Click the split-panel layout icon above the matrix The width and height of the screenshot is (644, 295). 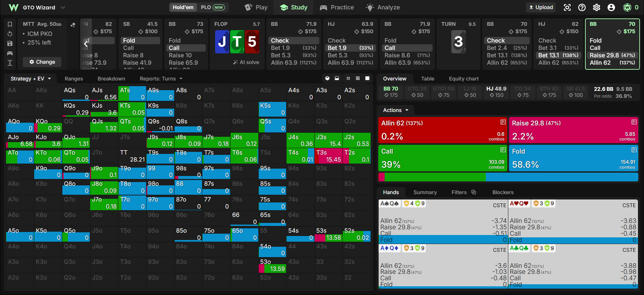tap(337, 78)
